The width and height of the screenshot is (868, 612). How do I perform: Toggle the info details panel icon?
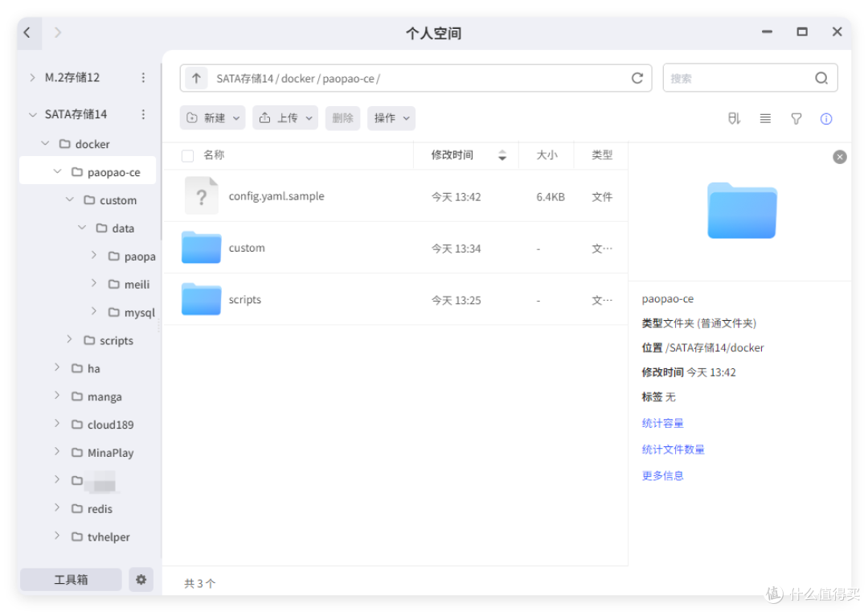point(826,118)
